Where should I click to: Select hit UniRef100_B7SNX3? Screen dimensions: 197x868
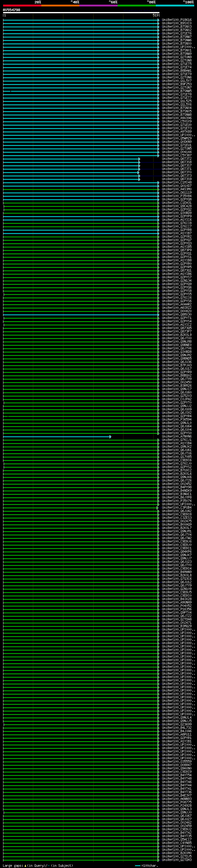177,26
